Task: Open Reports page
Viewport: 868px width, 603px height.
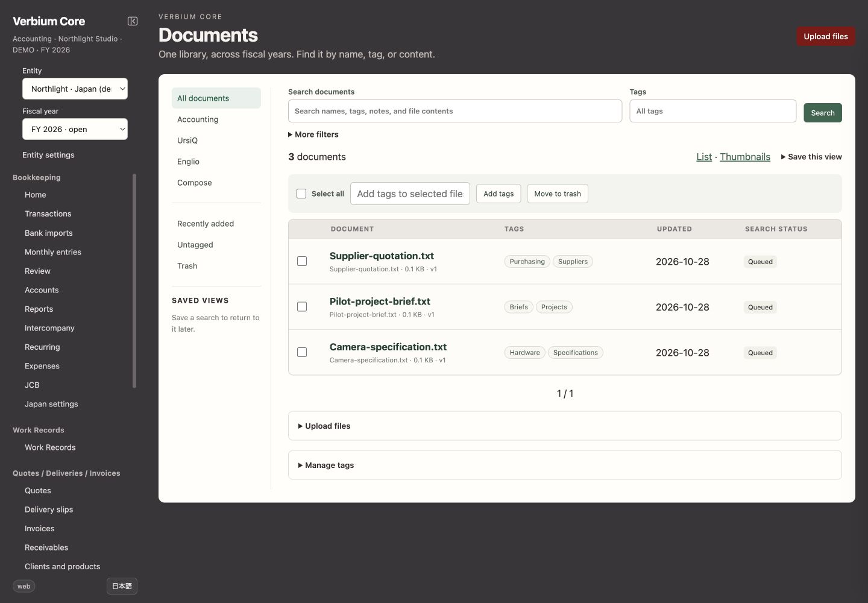Action: pos(39,309)
